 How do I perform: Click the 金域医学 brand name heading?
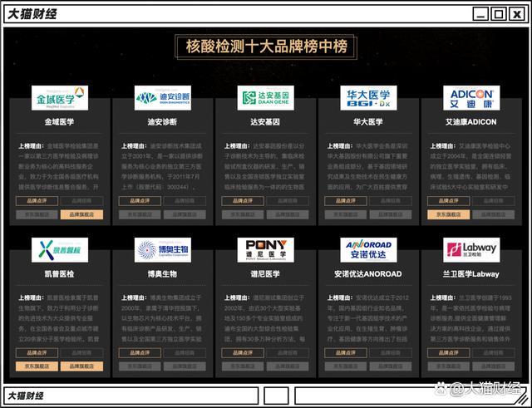click(x=59, y=122)
